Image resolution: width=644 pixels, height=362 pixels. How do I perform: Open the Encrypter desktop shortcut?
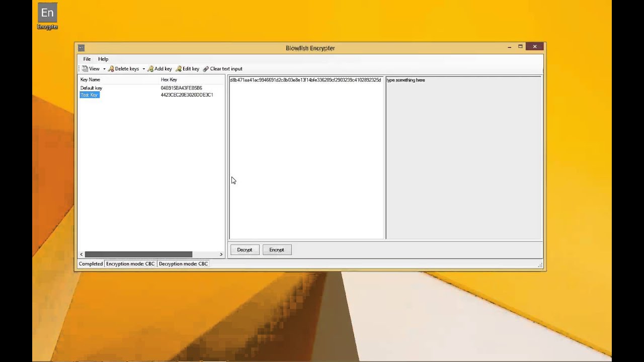47,16
